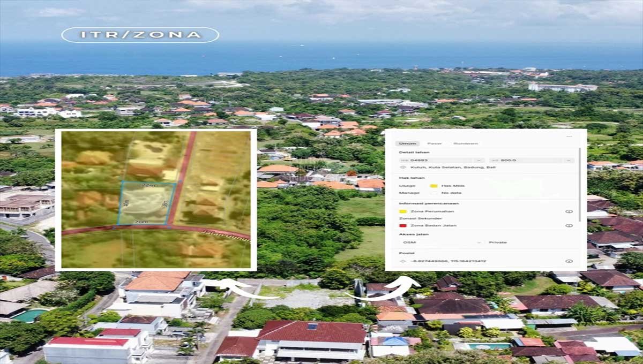
Task: Open the OSM road access dropdown
Action: click(x=442, y=242)
